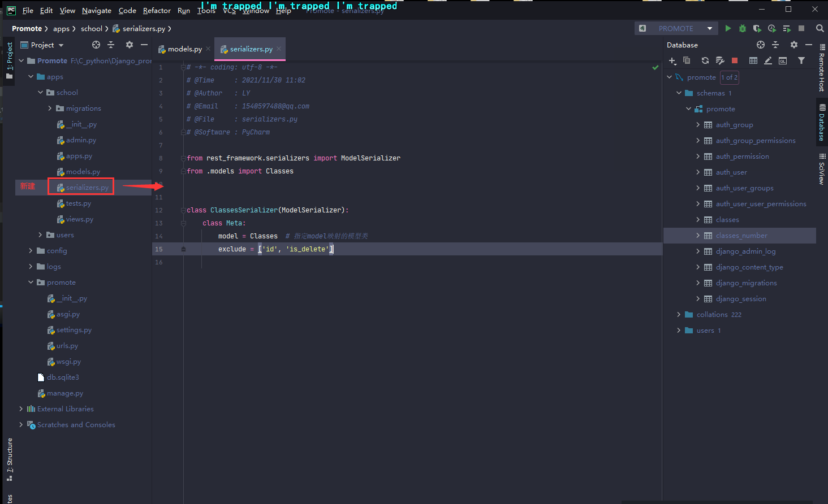
Task: Open Project panel gear options
Action: coord(130,45)
